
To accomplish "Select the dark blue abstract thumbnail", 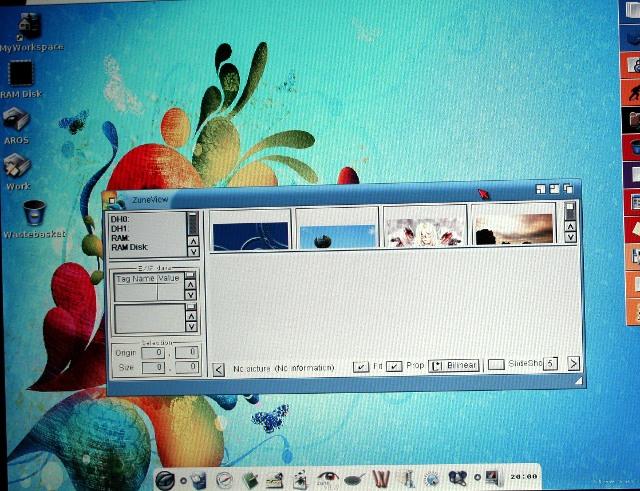I will pos(251,235).
